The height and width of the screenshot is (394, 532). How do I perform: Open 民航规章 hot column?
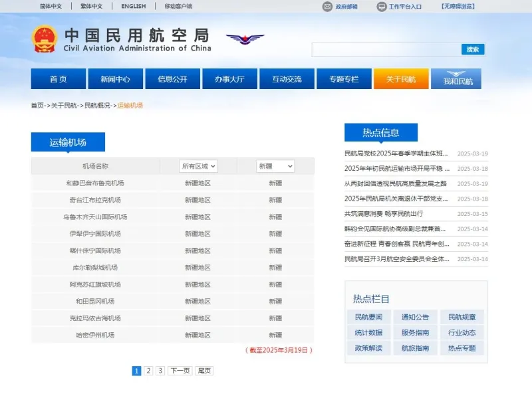point(462,318)
